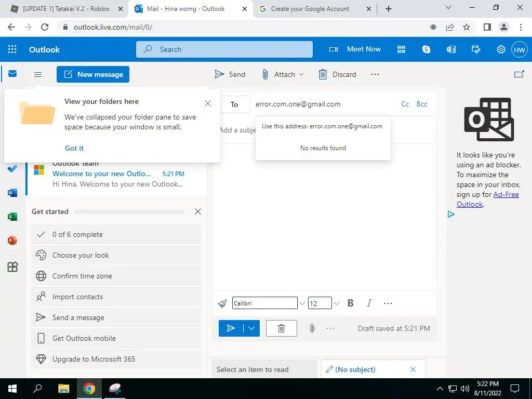
Task: Click the To recipients button
Action: (234, 104)
